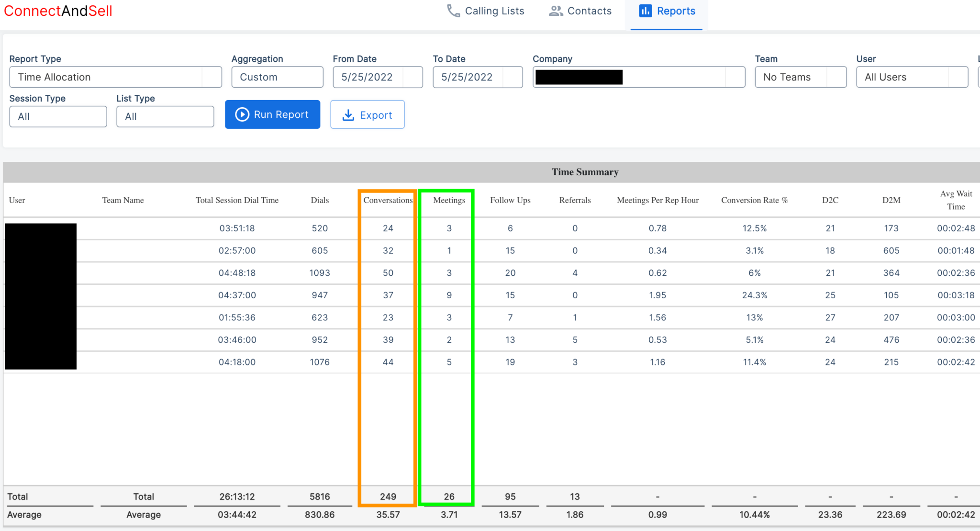Screen dimensions: 980x531
Task: Expand the Team No Teams dropdown
Action: coord(800,77)
